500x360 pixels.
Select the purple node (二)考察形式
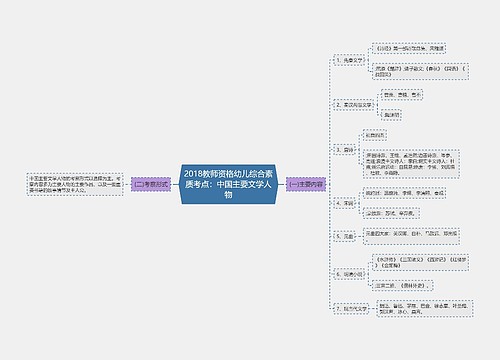click(x=151, y=184)
